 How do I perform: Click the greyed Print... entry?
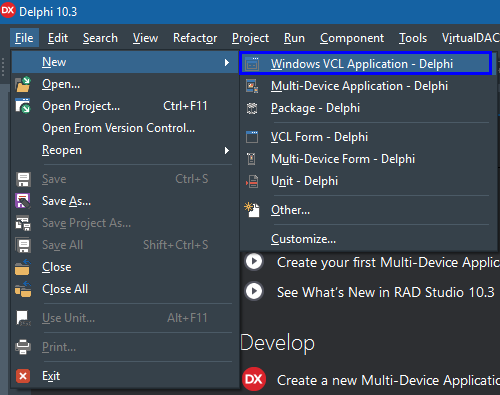click(125, 347)
